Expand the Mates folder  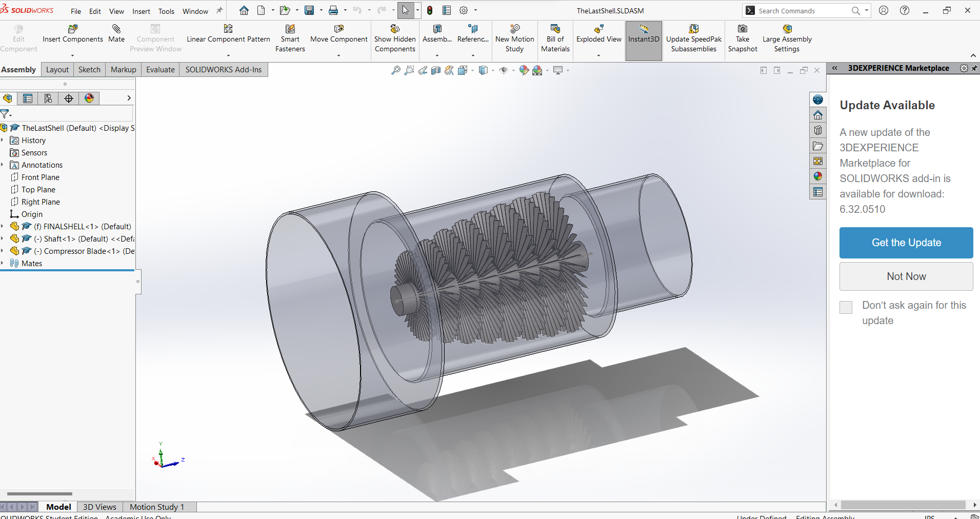3,263
